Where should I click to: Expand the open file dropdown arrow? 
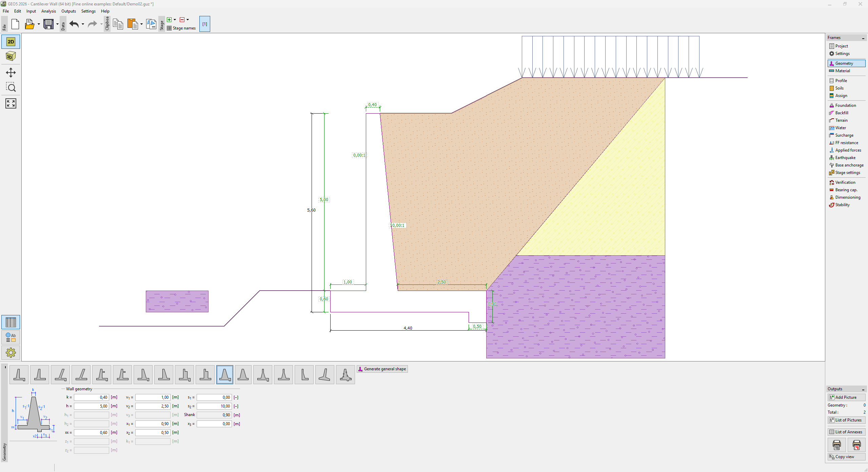[39, 24]
